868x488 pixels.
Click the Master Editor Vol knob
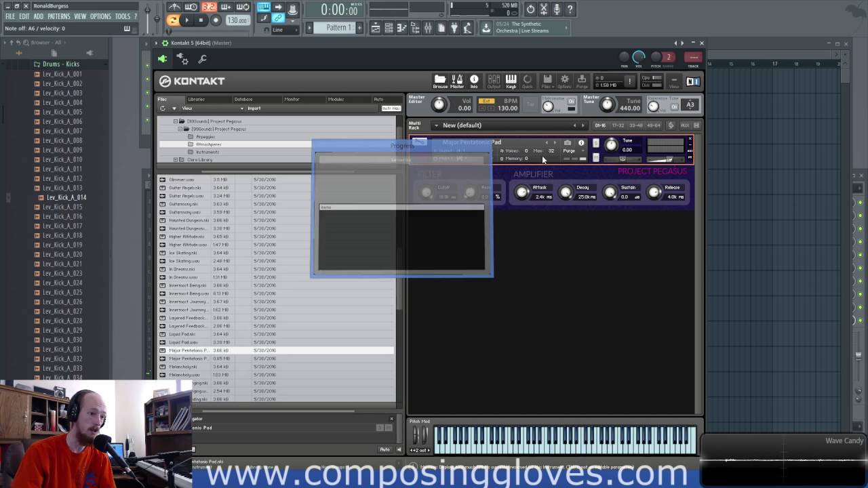click(439, 104)
